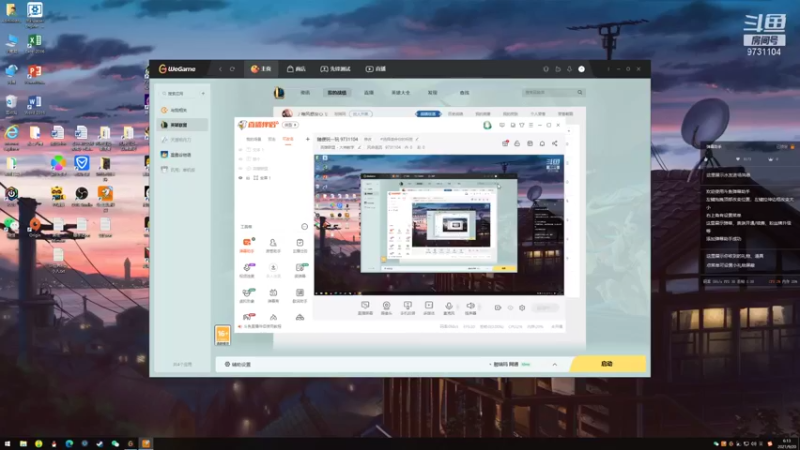Open the Douyu mode dropdown beside logo
Image resolution: width=800 pixels, height=450 pixels.
point(291,125)
